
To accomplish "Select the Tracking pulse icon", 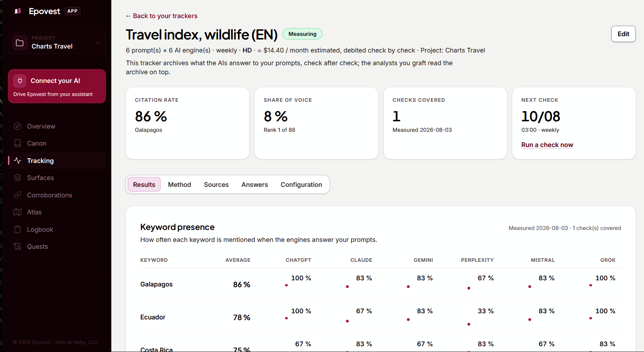I will click(x=17, y=160).
